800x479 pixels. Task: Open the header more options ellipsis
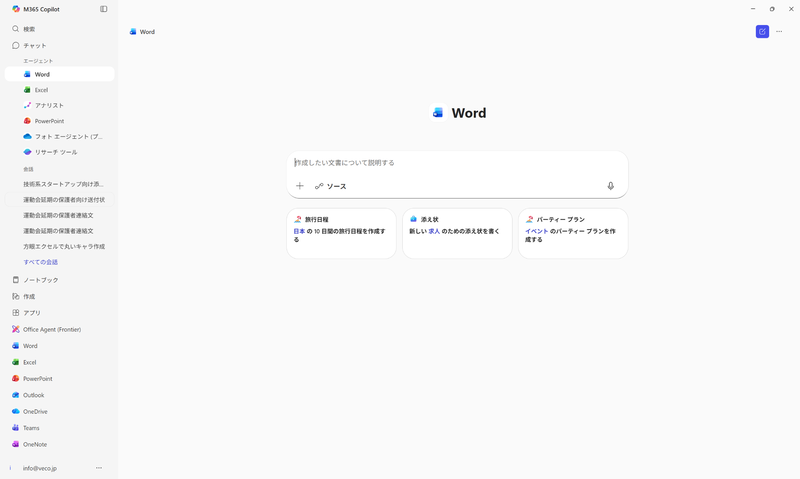coord(779,32)
